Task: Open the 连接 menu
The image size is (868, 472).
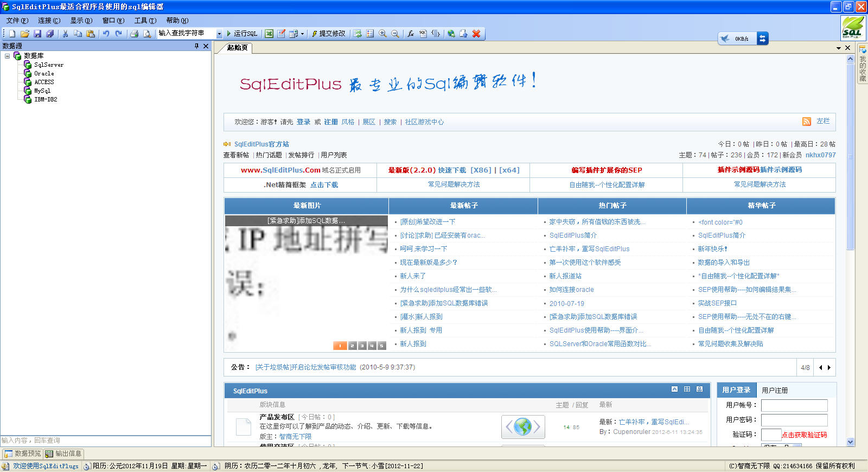Action: tap(49, 21)
